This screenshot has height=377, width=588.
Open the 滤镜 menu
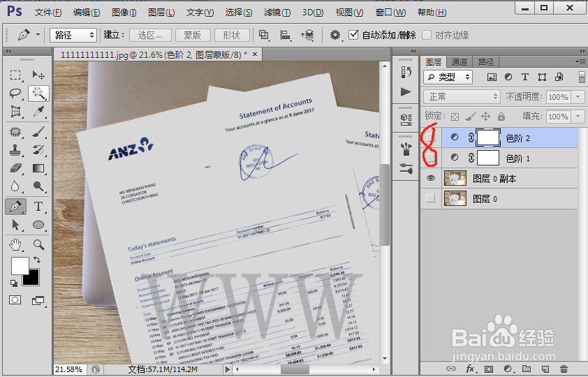click(277, 13)
